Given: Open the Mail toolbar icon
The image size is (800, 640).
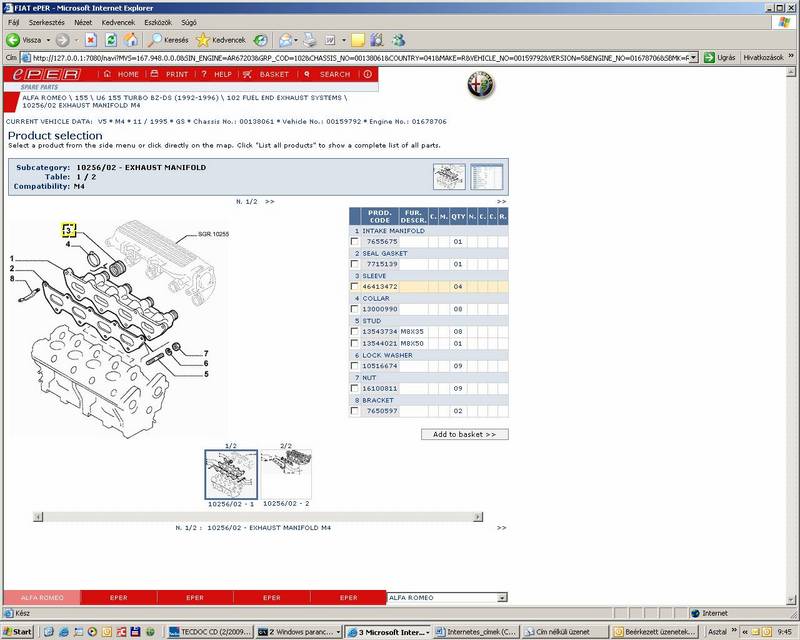Looking at the screenshot, I should [285, 40].
